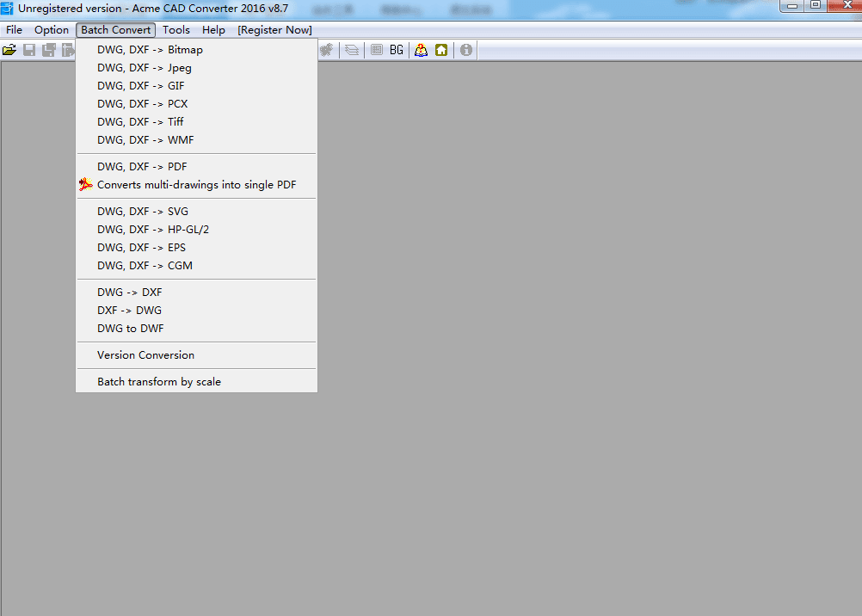The width and height of the screenshot is (862, 616).
Task: Open the Option menu
Action: point(51,29)
